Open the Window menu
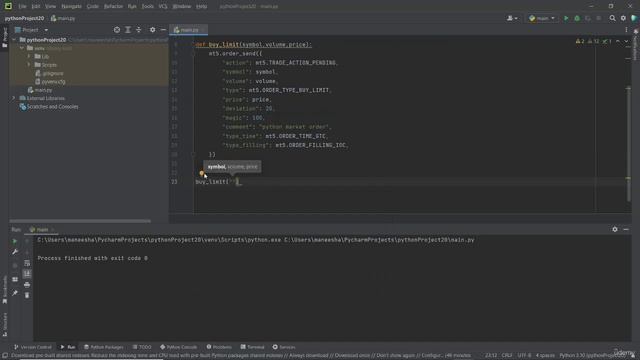Image resolution: width=640 pixels, height=360 pixels. pyautogui.click(x=182, y=7)
